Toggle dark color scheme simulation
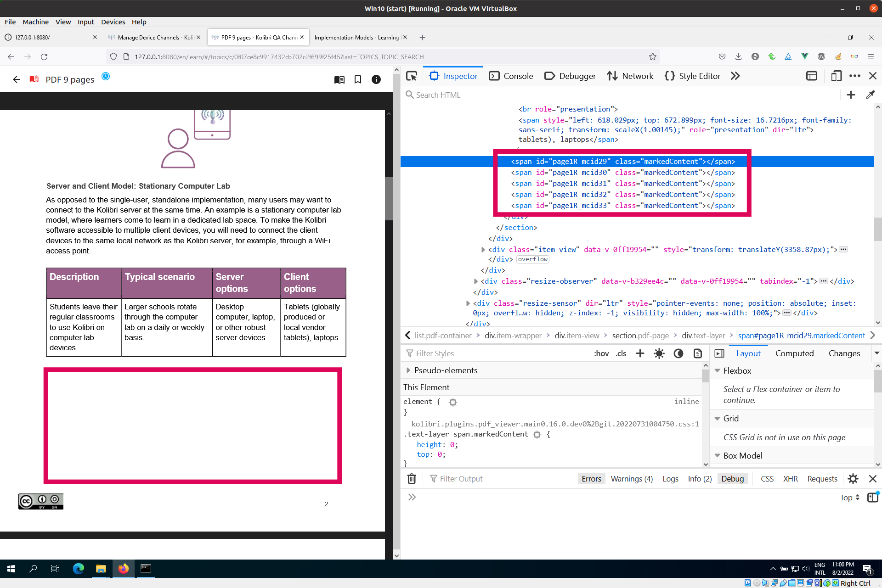Viewport: 882px width, 588px height. (678, 353)
